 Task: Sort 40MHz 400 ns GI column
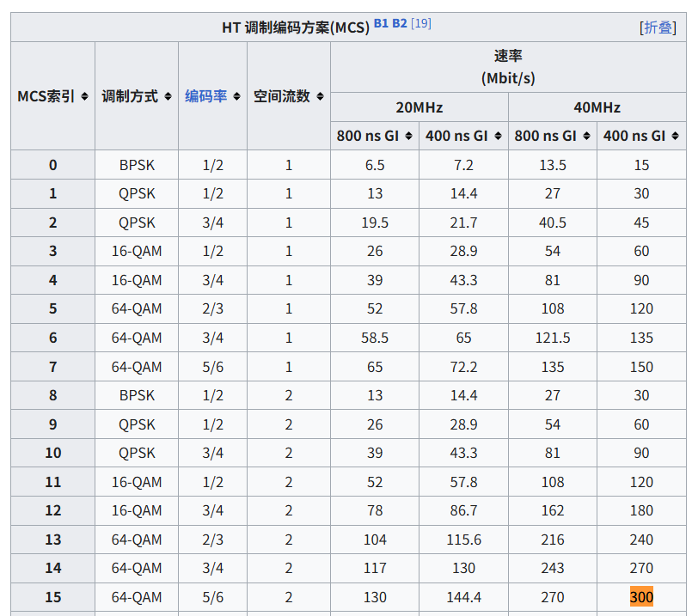pos(675,136)
